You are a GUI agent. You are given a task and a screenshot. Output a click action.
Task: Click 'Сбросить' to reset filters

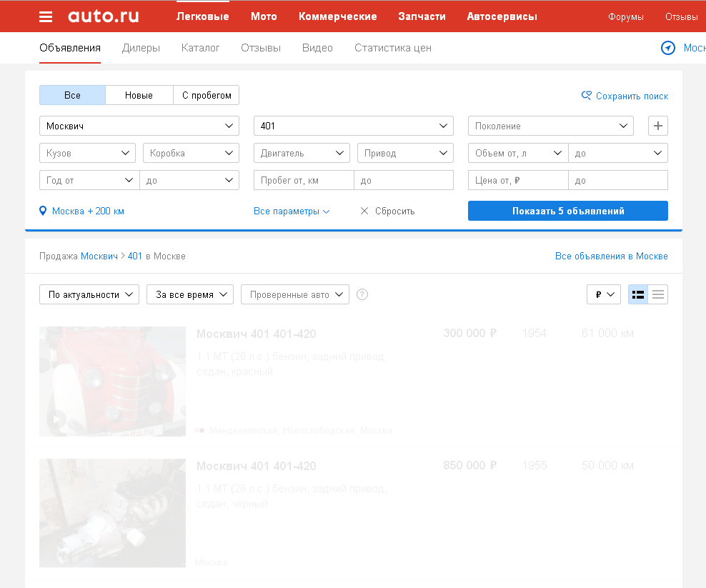coord(388,211)
